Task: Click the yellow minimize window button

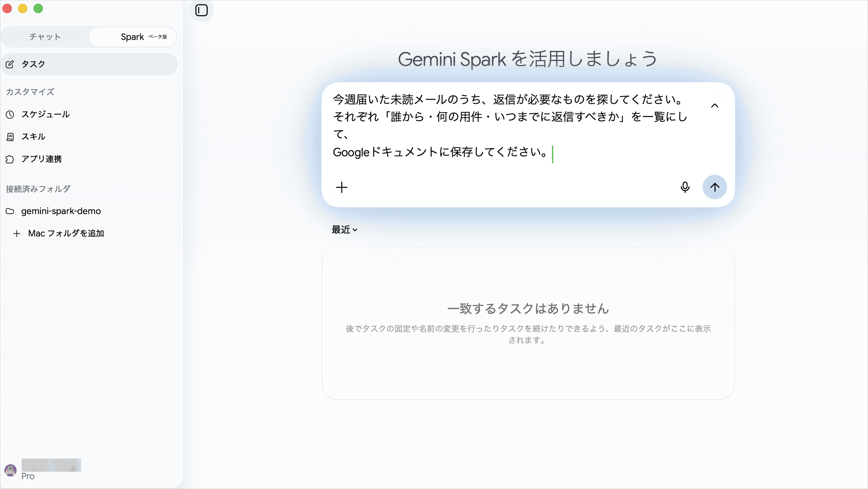Action: click(23, 8)
